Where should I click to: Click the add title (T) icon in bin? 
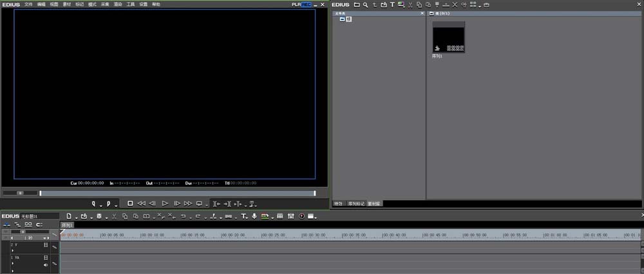tap(392, 5)
